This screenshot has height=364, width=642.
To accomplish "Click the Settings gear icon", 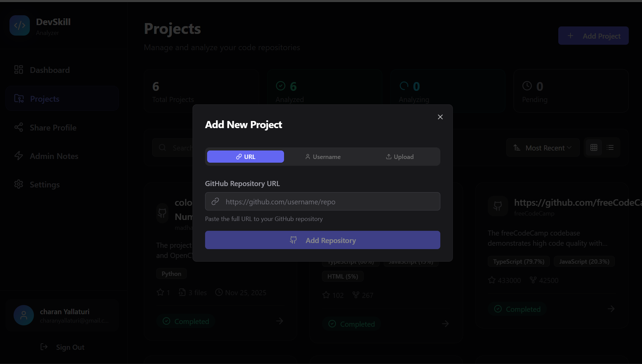I will (x=19, y=184).
